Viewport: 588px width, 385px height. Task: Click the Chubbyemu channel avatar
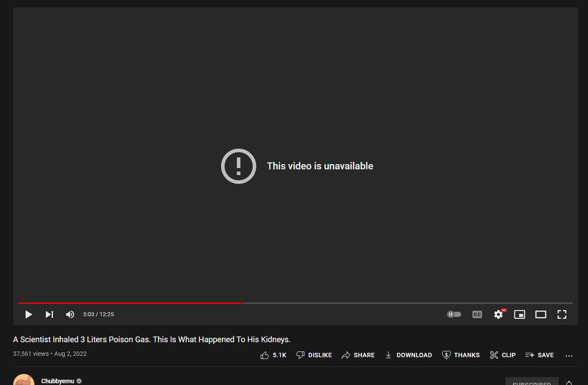tap(24, 380)
